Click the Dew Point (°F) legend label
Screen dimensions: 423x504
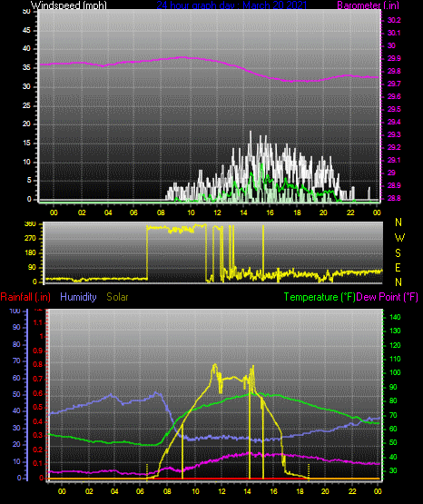tap(387, 297)
